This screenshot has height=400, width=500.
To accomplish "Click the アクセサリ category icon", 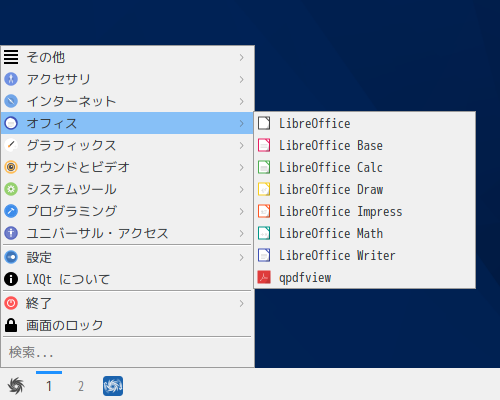I will 11,79.
